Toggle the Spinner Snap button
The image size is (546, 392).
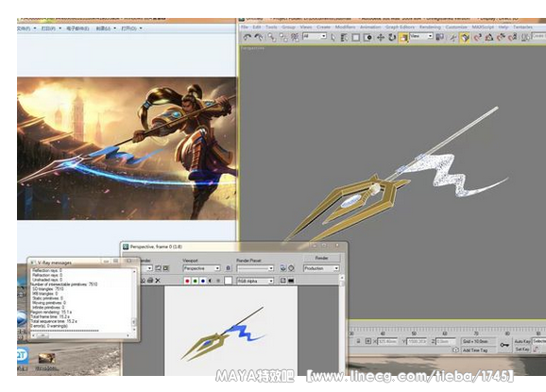coord(513,37)
